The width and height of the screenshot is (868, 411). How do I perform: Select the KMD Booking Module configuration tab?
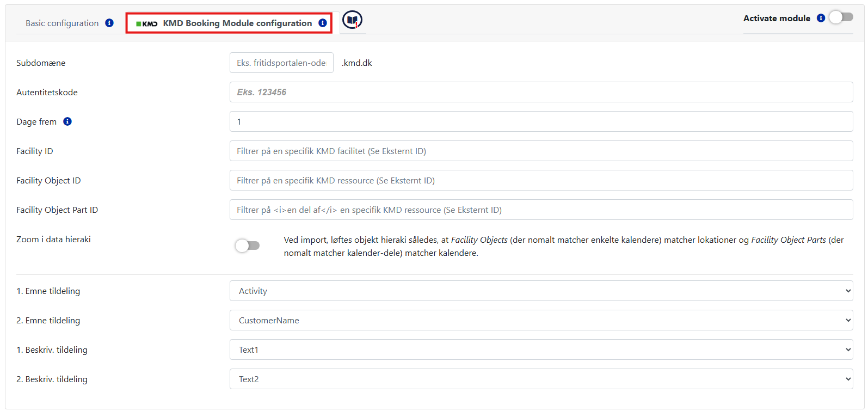pos(237,23)
